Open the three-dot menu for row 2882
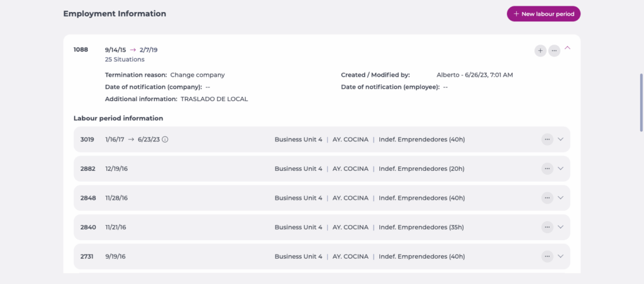Viewport: 644px width, 284px height. pyautogui.click(x=547, y=168)
